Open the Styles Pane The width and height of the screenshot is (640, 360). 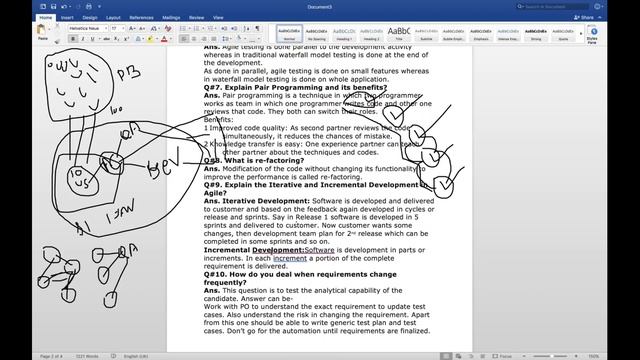point(593,34)
